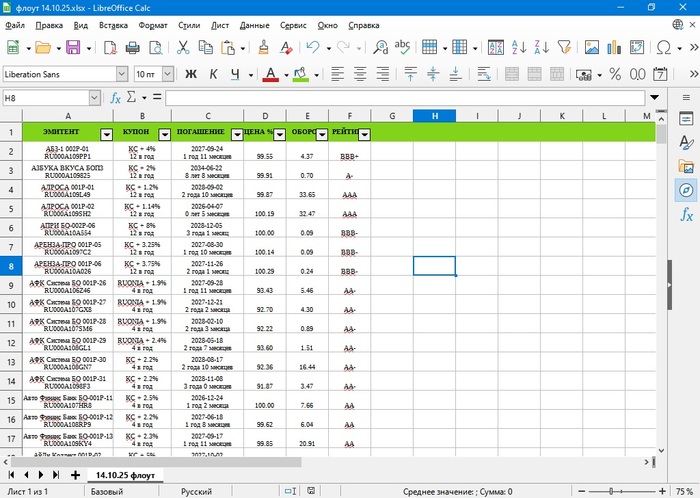The width and height of the screenshot is (700, 498).
Task: Open the Navigator compass in sidebar
Action: [686, 190]
